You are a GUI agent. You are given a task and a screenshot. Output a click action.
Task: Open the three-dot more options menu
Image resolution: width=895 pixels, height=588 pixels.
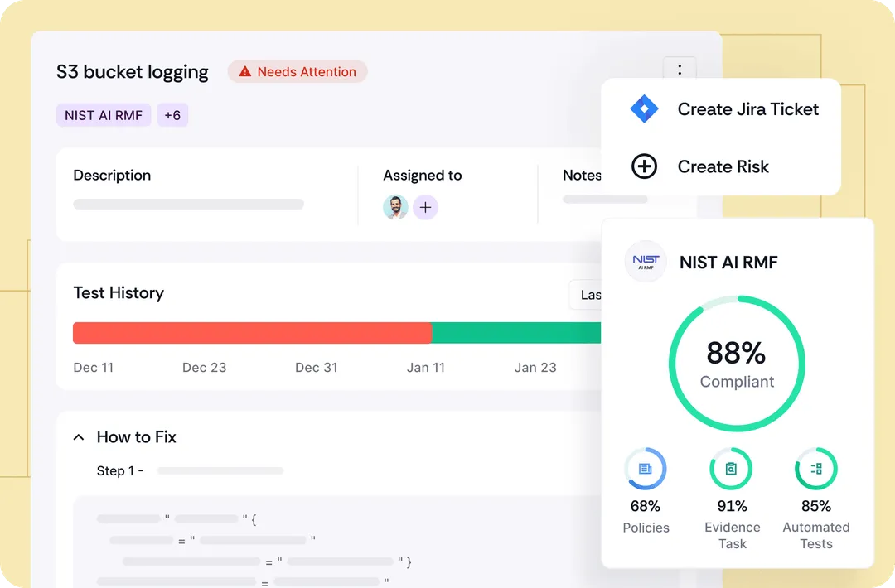pos(680,70)
